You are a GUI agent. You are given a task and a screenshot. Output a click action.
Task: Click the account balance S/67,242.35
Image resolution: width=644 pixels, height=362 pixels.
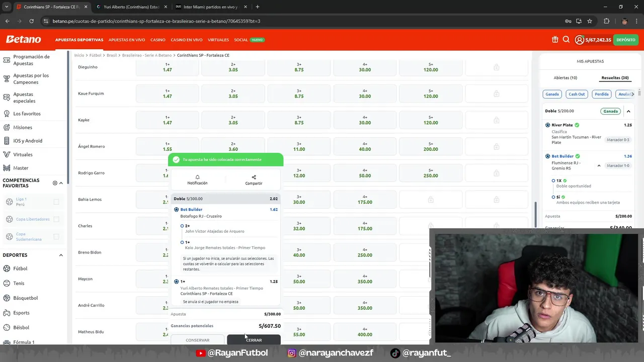coord(598,40)
